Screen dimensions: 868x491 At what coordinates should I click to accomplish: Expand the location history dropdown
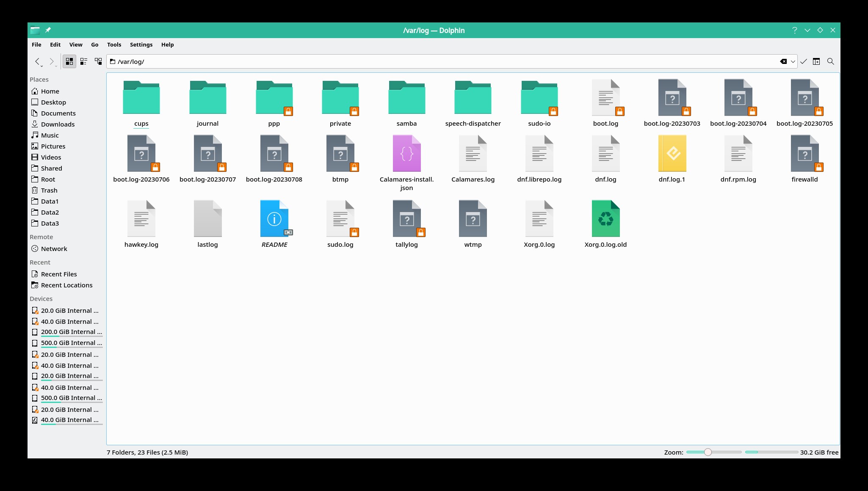coord(793,61)
